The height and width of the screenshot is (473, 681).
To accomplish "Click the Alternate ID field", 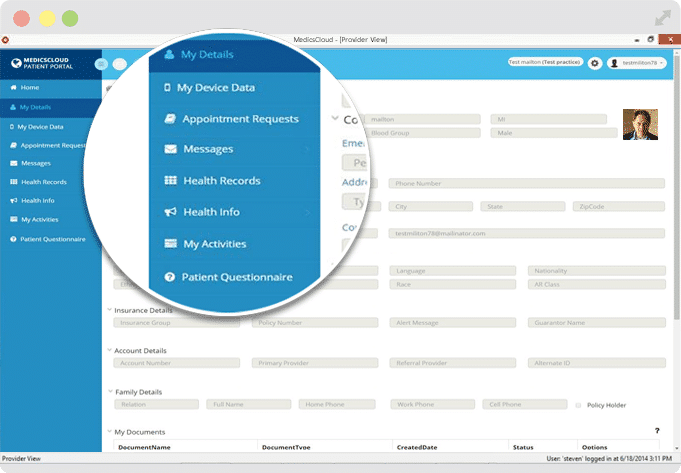I will pyautogui.click(x=597, y=363).
